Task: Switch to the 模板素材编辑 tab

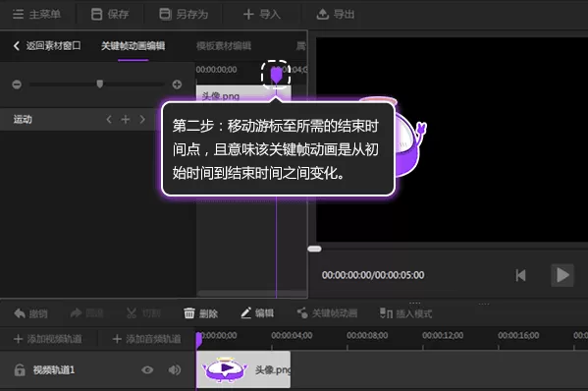Action: [x=224, y=46]
